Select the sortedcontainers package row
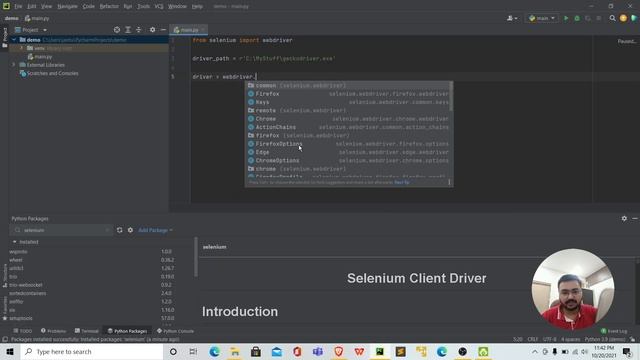640x360 pixels. click(92, 293)
